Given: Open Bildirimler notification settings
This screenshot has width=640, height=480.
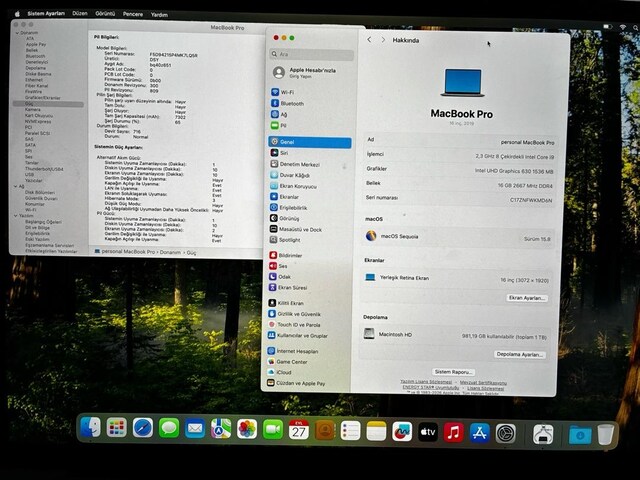Looking at the screenshot, I should point(285,255).
